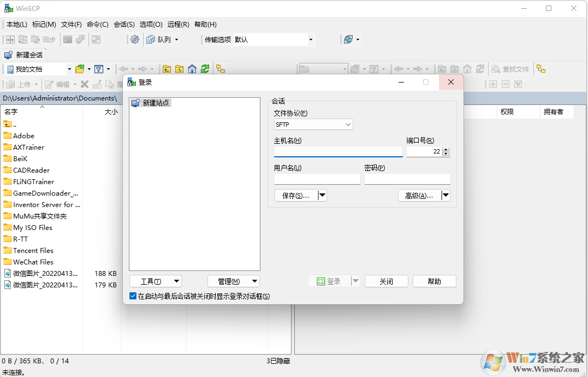Refresh the local directory with green refresh icon
This screenshot has width=588, height=377.
pyautogui.click(x=204, y=69)
